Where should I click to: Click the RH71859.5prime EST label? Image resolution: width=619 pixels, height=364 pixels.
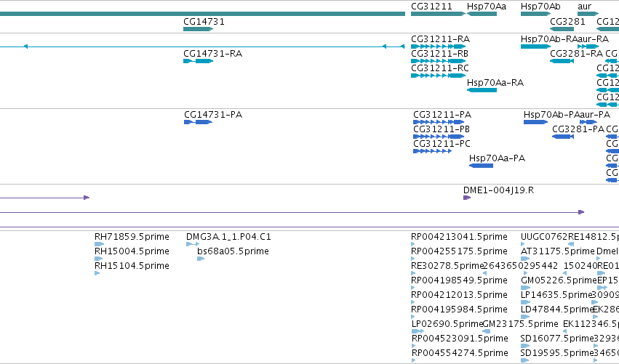[132, 237]
